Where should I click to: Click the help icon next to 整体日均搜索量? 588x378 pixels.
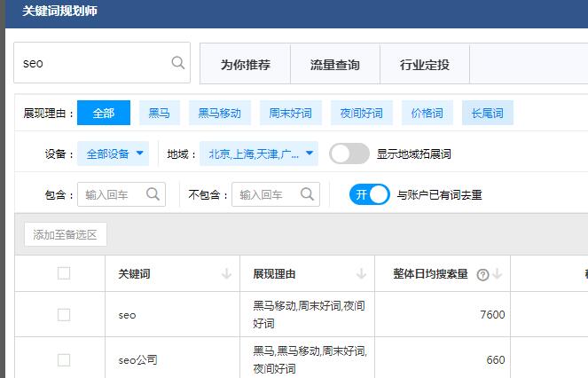(x=482, y=275)
